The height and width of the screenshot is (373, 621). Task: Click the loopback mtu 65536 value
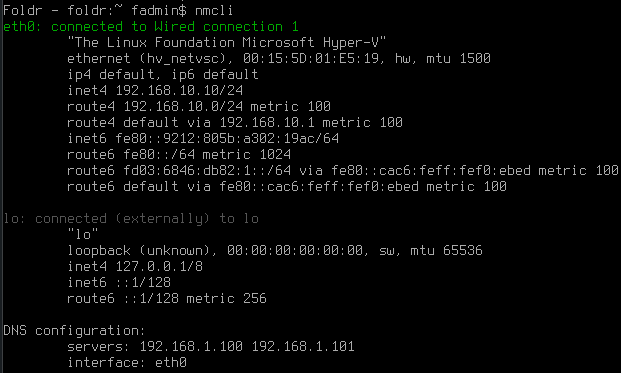coord(462,251)
